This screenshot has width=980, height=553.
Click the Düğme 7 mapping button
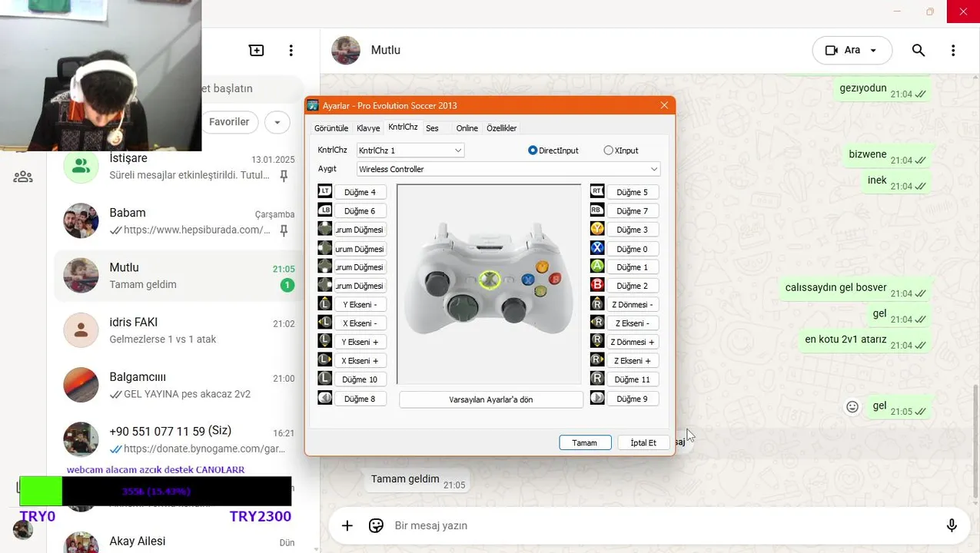(633, 210)
